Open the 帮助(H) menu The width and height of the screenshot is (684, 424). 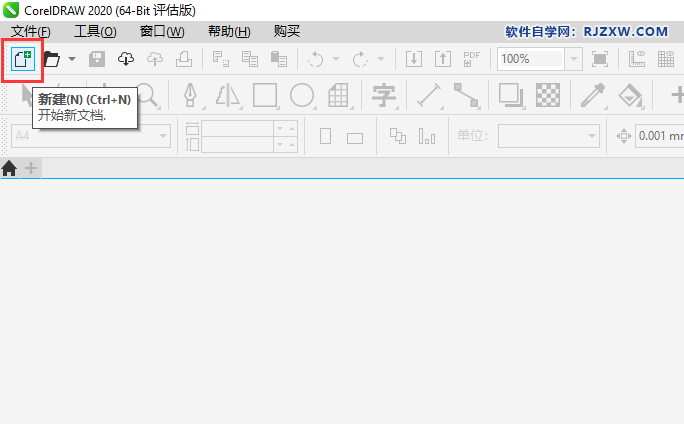[229, 31]
